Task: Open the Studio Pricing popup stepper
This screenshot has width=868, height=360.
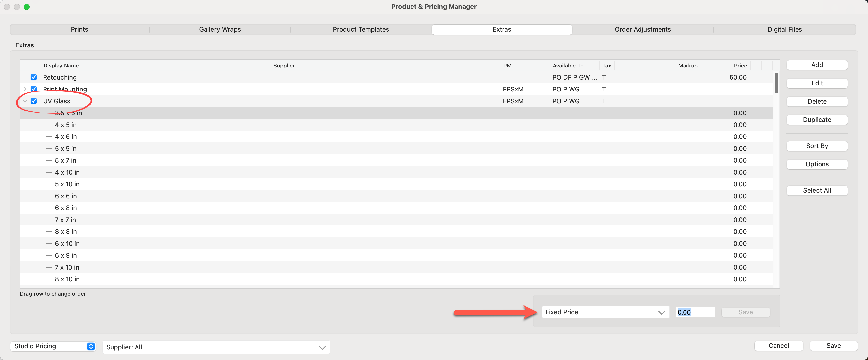Action: (x=91, y=346)
